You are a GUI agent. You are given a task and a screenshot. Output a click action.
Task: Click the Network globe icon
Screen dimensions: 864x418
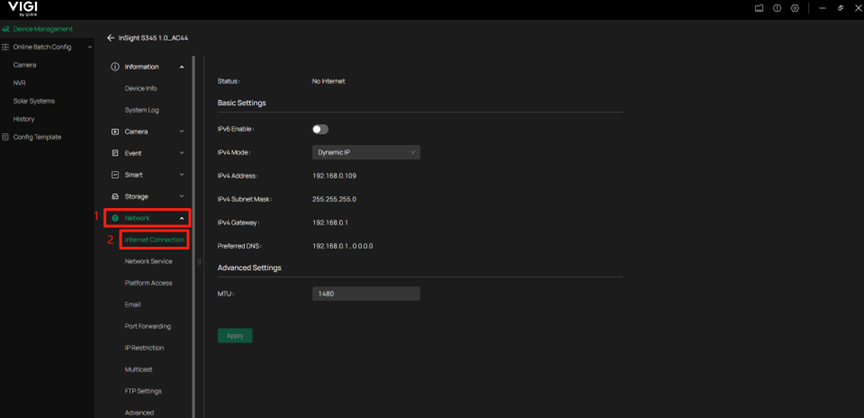click(x=115, y=218)
